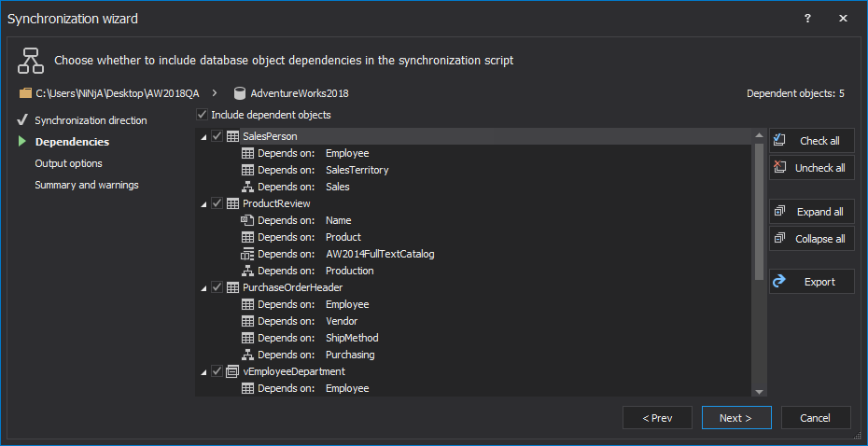Click the checkmark beside Synchronization direction

pyautogui.click(x=22, y=120)
